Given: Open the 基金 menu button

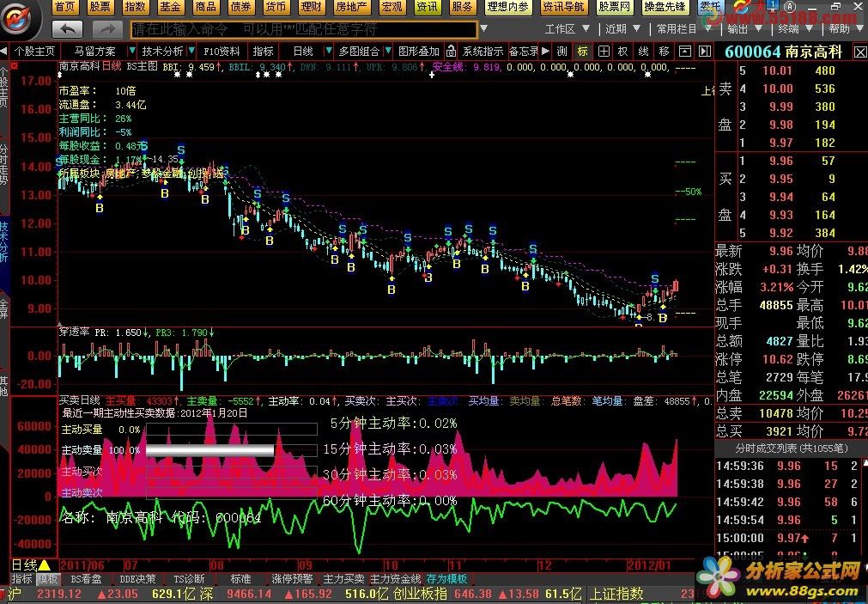Looking at the screenshot, I should coord(170,7).
